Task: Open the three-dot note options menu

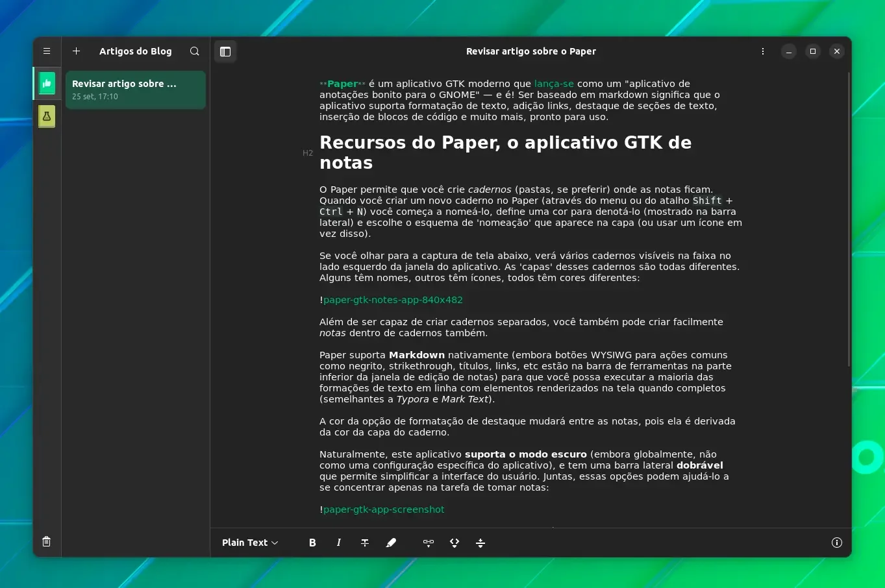Action: pyautogui.click(x=763, y=51)
